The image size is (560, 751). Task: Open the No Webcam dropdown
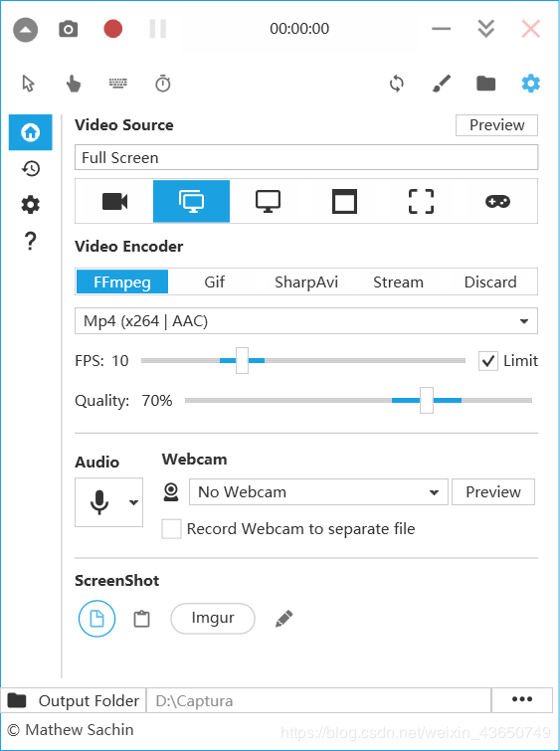point(318,492)
